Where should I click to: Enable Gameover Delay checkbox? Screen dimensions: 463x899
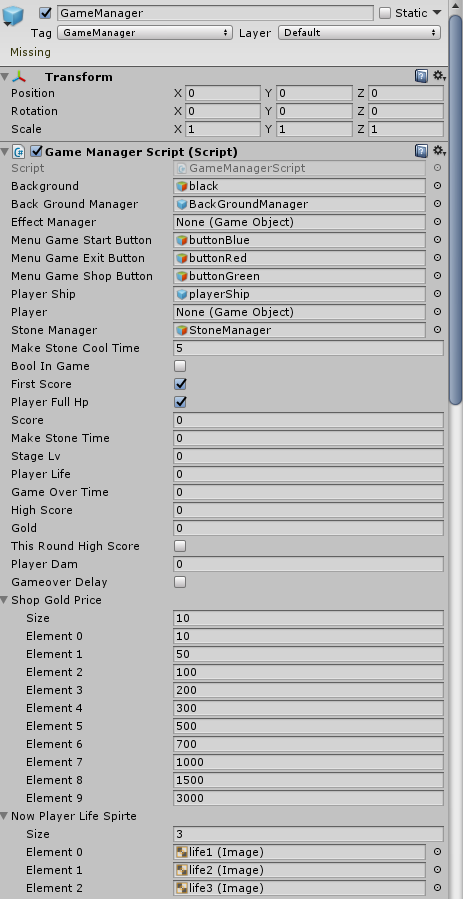(x=180, y=582)
